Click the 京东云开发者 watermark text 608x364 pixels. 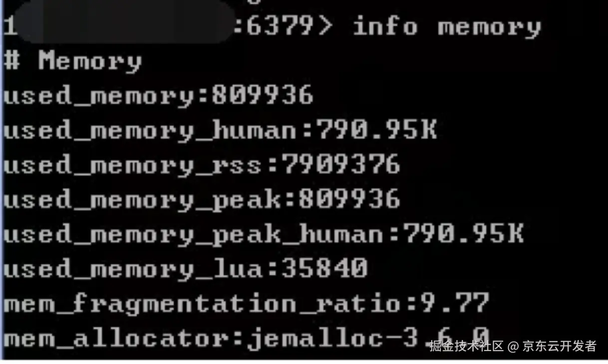pyautogui.click(x=560, y=346)
